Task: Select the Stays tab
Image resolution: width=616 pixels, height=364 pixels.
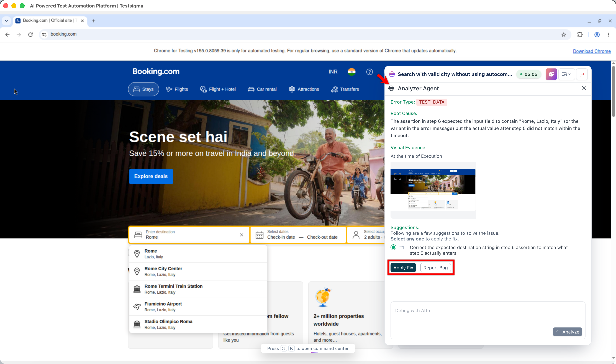Action: click(x=143, y=89)
